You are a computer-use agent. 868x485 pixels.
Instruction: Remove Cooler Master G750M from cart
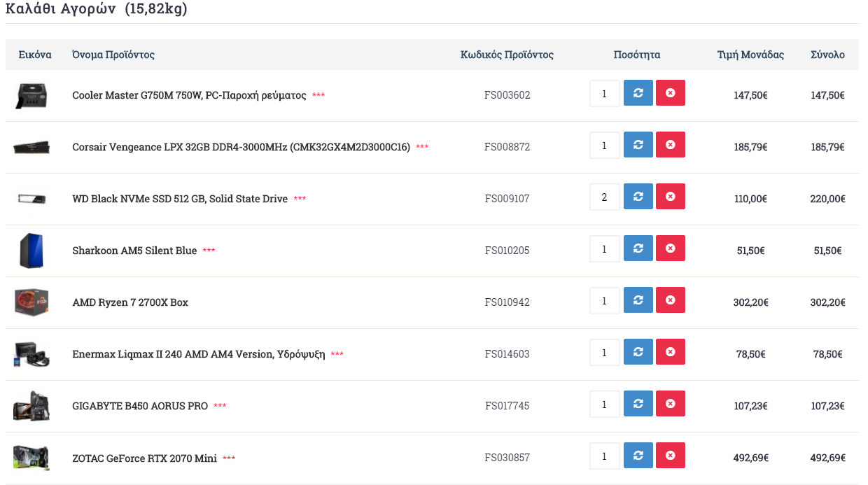point(670,93)
